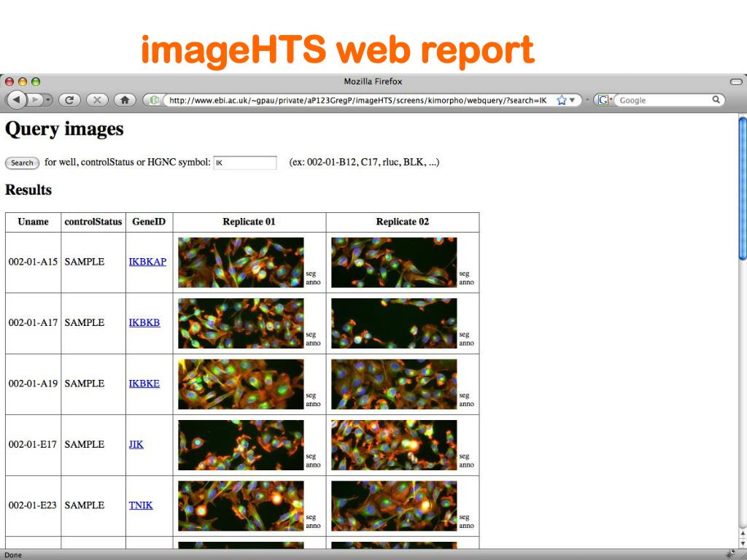
Task: Click 'anno' for JIK Replicate 01
Action: [x=313, y=465]
